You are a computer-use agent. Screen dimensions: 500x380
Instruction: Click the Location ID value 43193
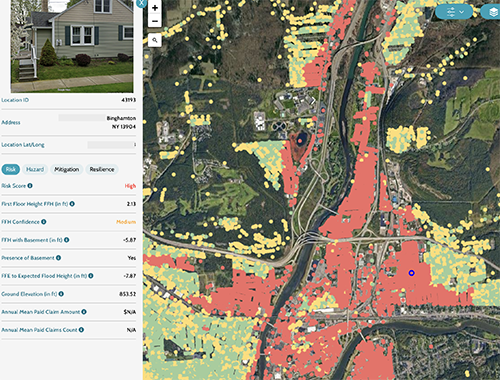129,100
